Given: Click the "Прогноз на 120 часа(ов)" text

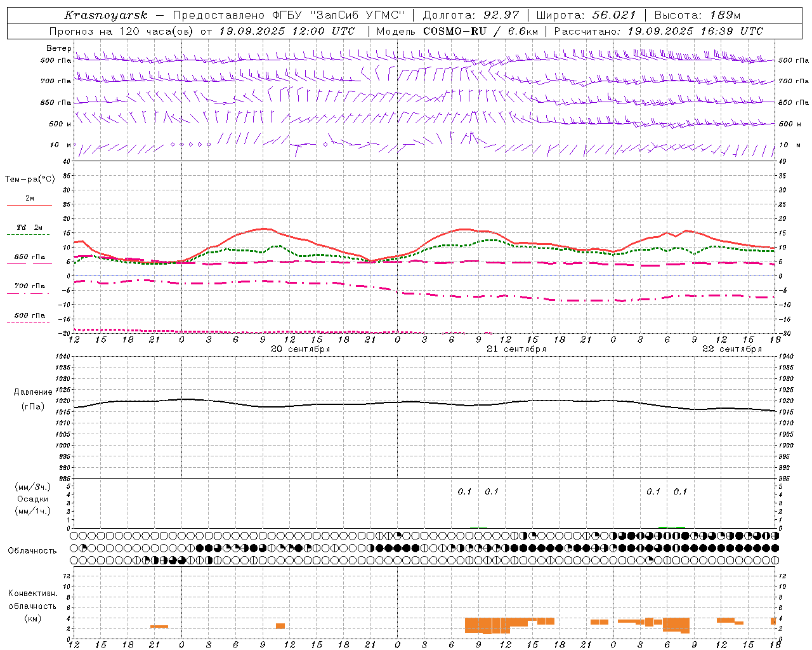Looking at the screenshot, I should click(122, 31).
